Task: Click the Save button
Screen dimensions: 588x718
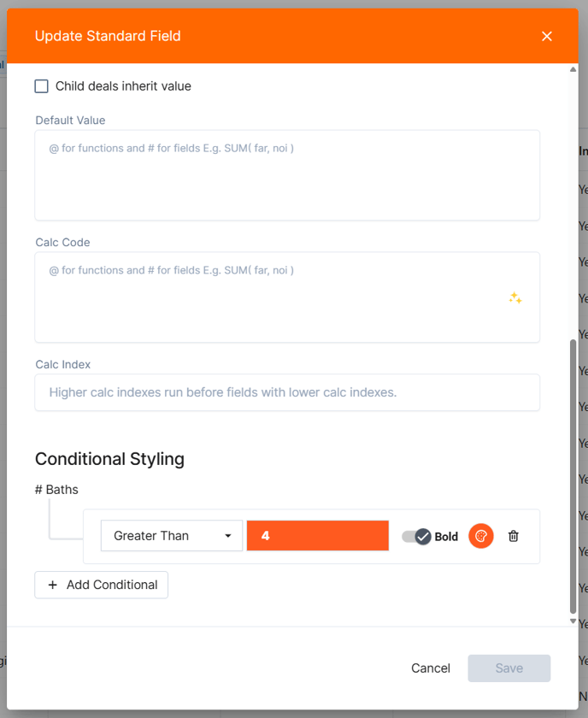Action: point(509,668)
